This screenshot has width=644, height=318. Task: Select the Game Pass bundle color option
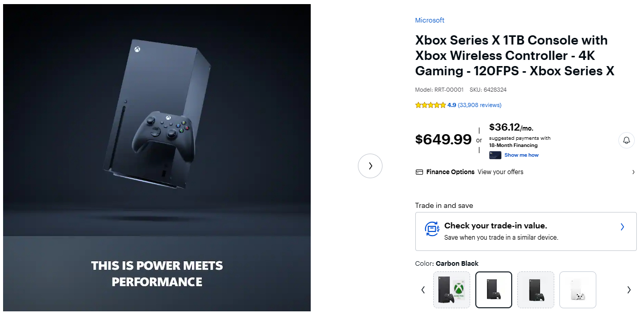pos(452,290)
